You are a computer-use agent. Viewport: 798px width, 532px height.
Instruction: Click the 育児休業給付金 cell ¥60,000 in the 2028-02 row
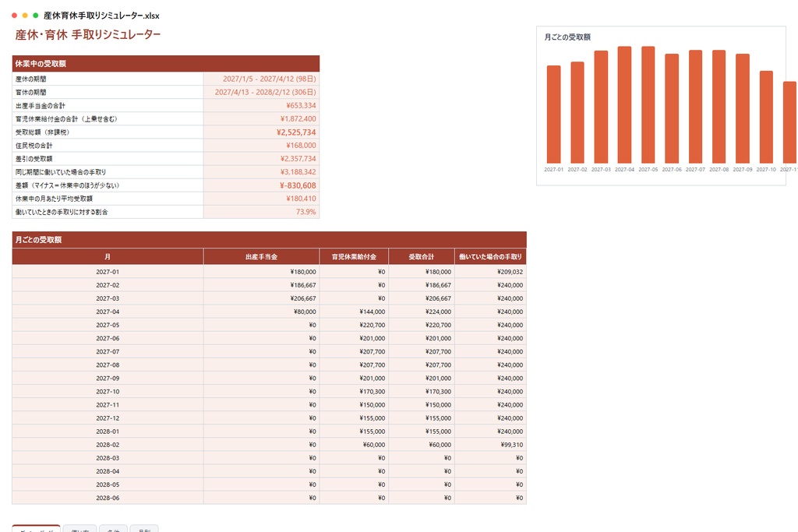pyautogui.click(x=355, y=445)
